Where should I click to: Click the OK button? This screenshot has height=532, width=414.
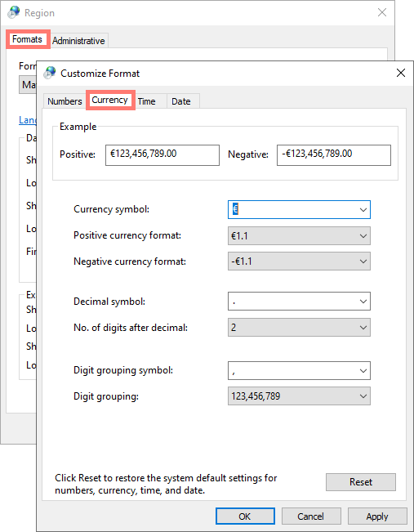coord(245,516)
